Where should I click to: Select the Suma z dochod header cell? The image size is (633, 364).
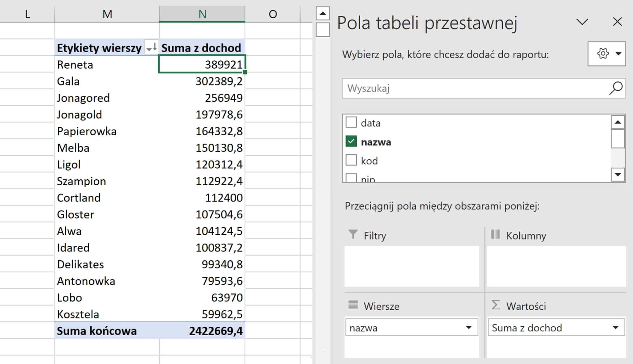(202, 48)
